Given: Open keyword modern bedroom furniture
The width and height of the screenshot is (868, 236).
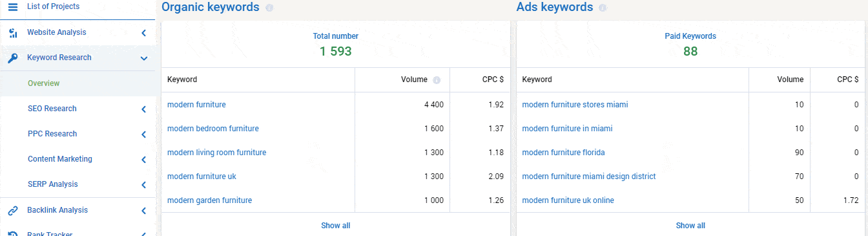Looking at the screenshot, I should [213, 129].
